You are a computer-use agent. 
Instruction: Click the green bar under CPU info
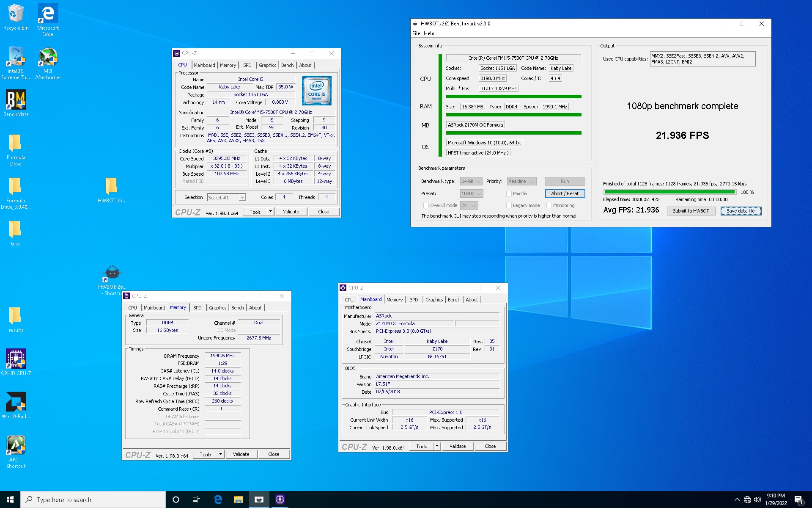tap(513, 97)
